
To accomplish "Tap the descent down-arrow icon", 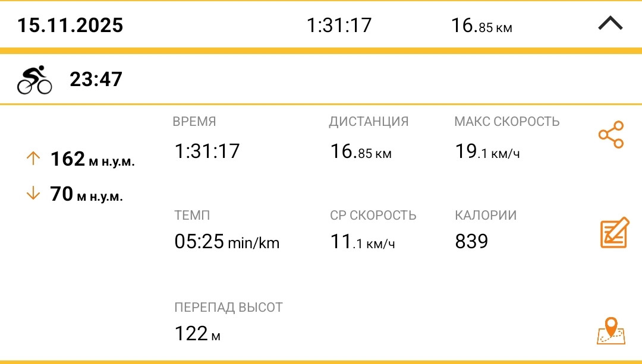I will click(33, 193).
